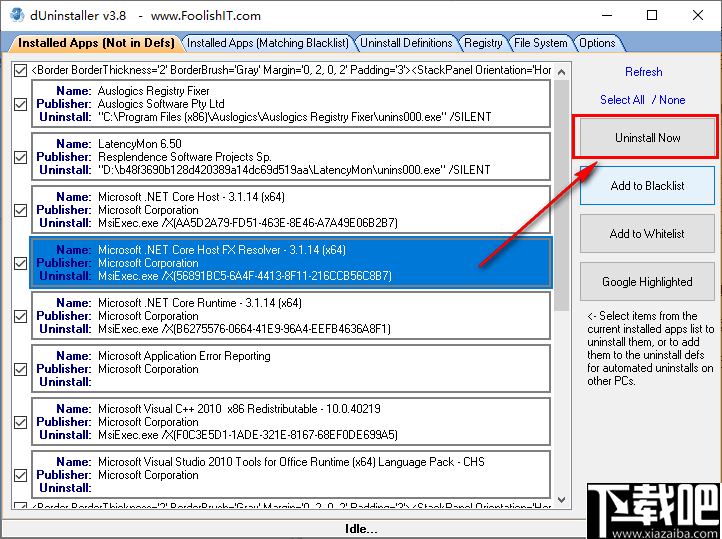Toggle the top Border BorderThickness row checkbox
This screenshot has height=539, width=722.
pyautogui.click(x=20, y=70)
